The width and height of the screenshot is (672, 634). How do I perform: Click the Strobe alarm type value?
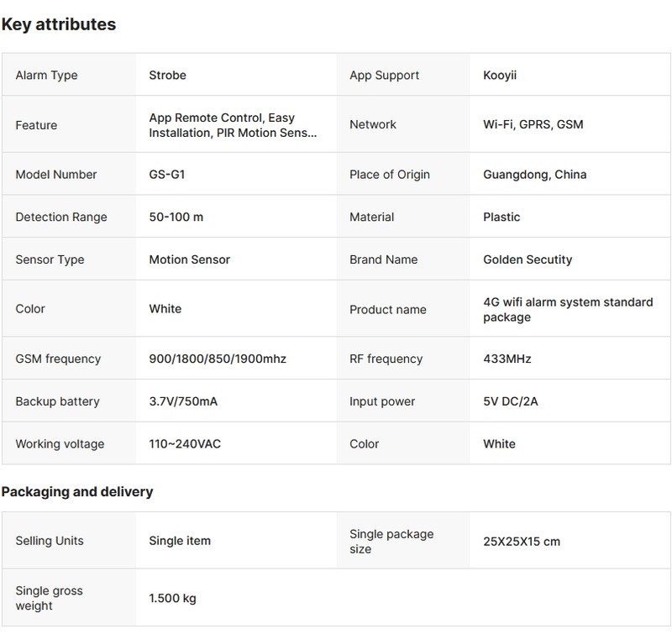[x=167, y=75]
